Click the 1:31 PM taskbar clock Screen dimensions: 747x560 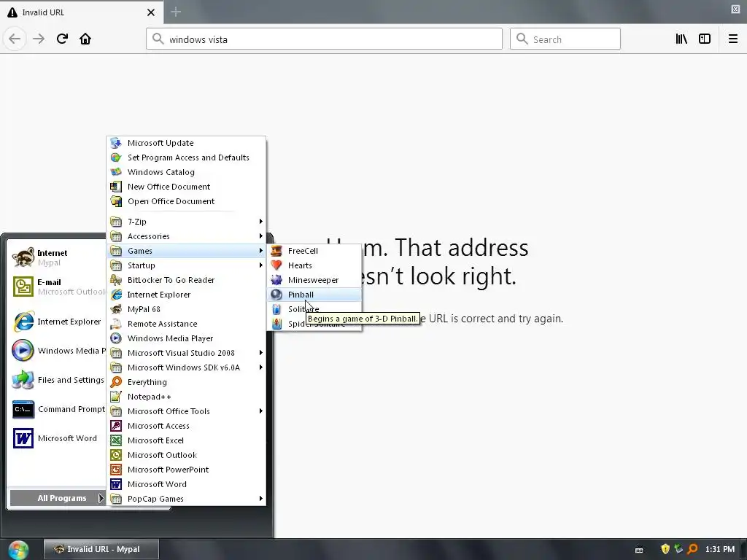720,549
